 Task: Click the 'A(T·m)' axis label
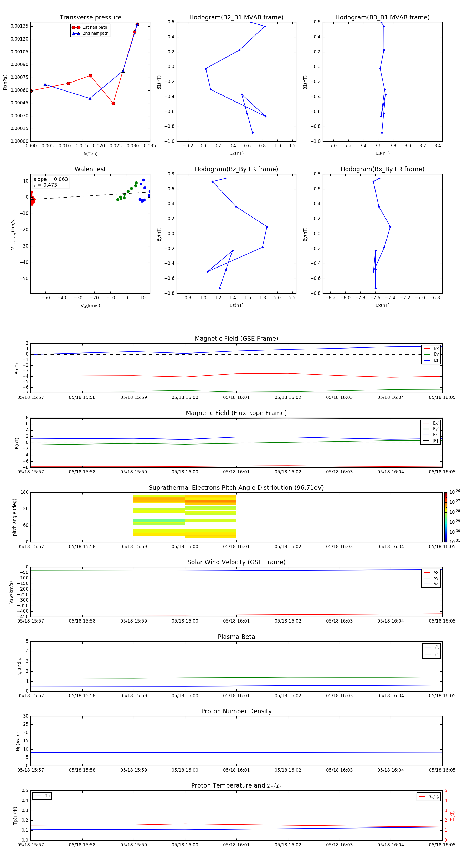[x=90, y=154]
